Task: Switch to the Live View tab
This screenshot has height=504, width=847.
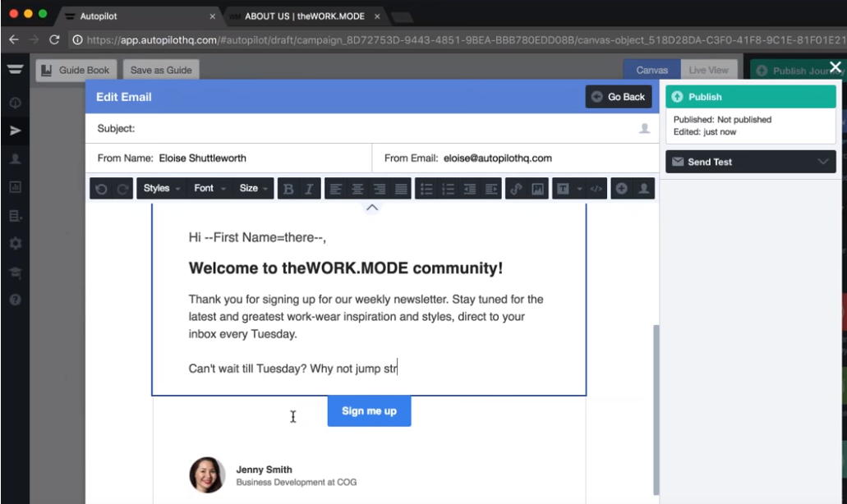Action: point(709,70)
